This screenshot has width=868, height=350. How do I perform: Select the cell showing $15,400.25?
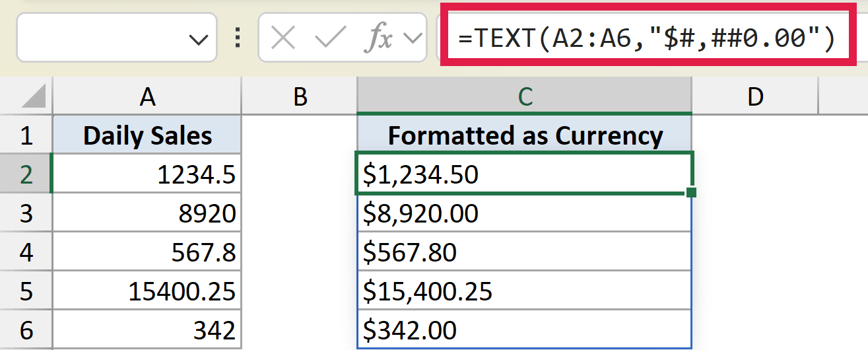pos(525,291)
